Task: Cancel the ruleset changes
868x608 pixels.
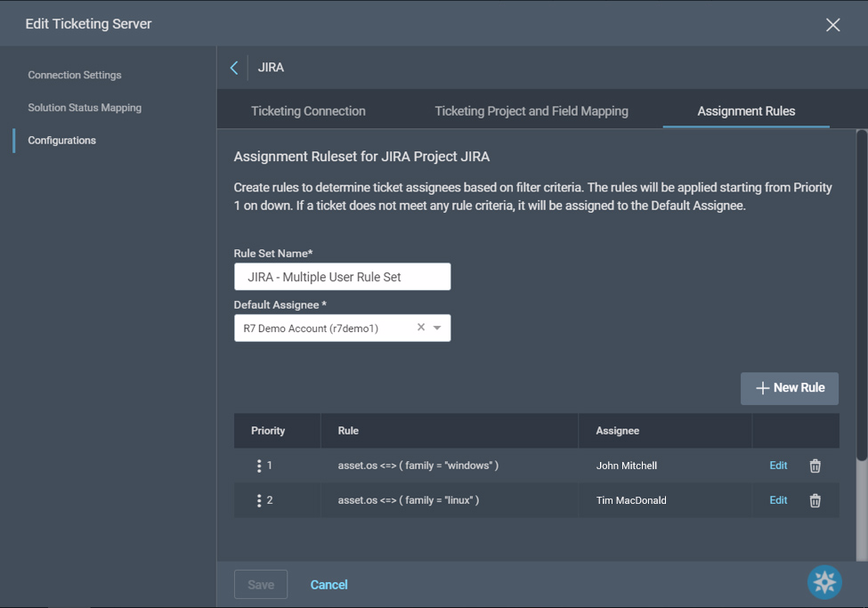Action: coord(329,585)
